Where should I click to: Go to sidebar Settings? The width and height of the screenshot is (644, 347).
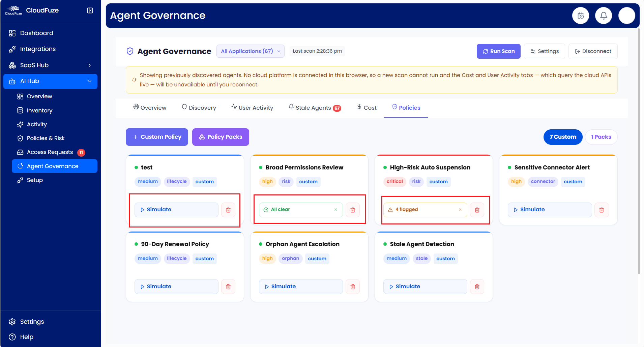click(50, 322)
